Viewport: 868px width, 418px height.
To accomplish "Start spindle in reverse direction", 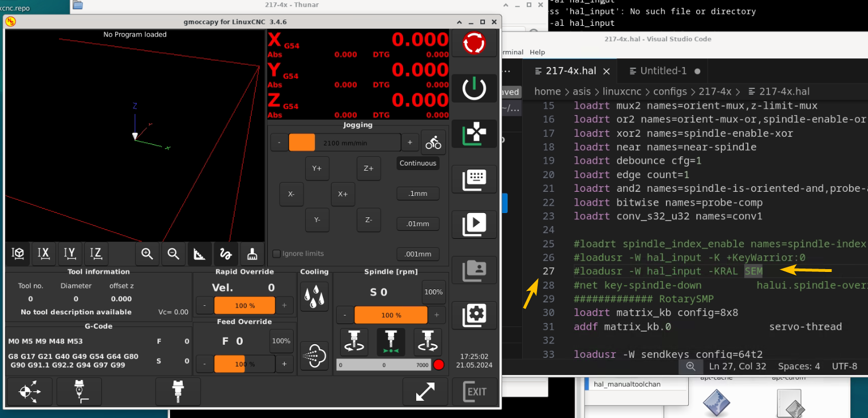I will (x=353, y=342).
